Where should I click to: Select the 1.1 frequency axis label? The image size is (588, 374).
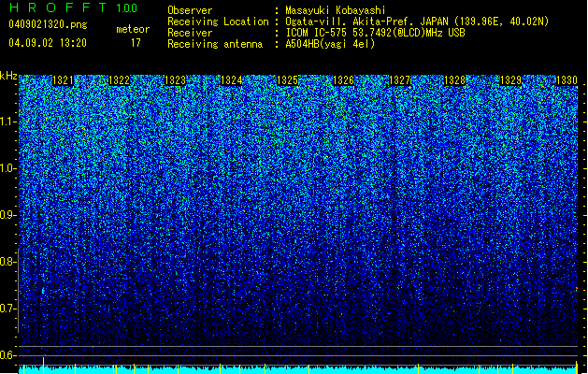pos(8,122)
